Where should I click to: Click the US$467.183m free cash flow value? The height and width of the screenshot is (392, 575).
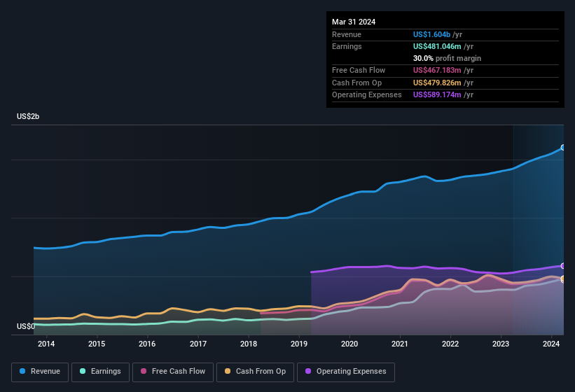(437, 70)
